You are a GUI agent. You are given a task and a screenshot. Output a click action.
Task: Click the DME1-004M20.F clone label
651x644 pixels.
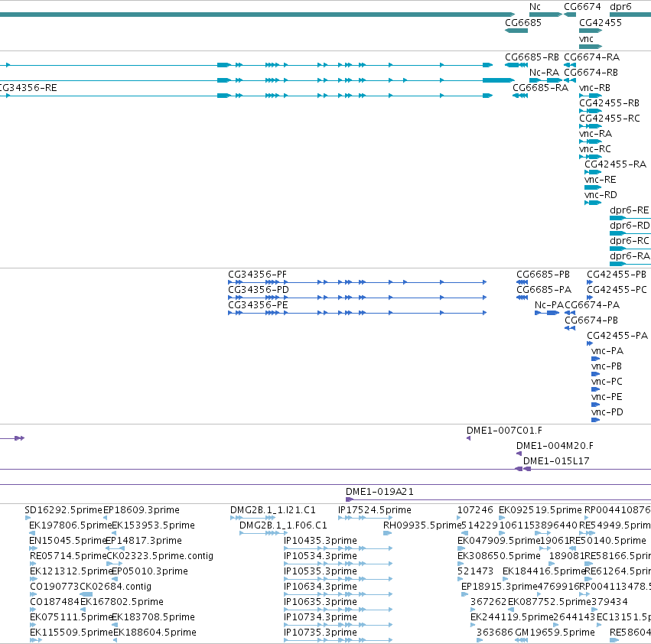click(x=555, y=446)
